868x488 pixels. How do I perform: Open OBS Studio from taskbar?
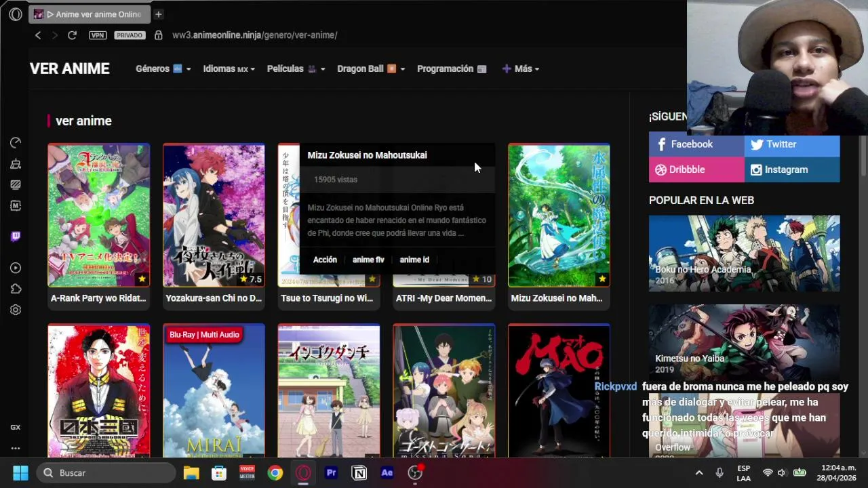pyautogui.click(x=415, y=472)
